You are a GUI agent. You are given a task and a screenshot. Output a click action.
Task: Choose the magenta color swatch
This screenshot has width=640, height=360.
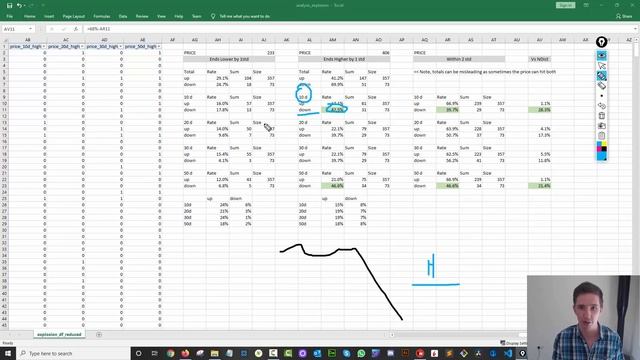click(599, 149)
